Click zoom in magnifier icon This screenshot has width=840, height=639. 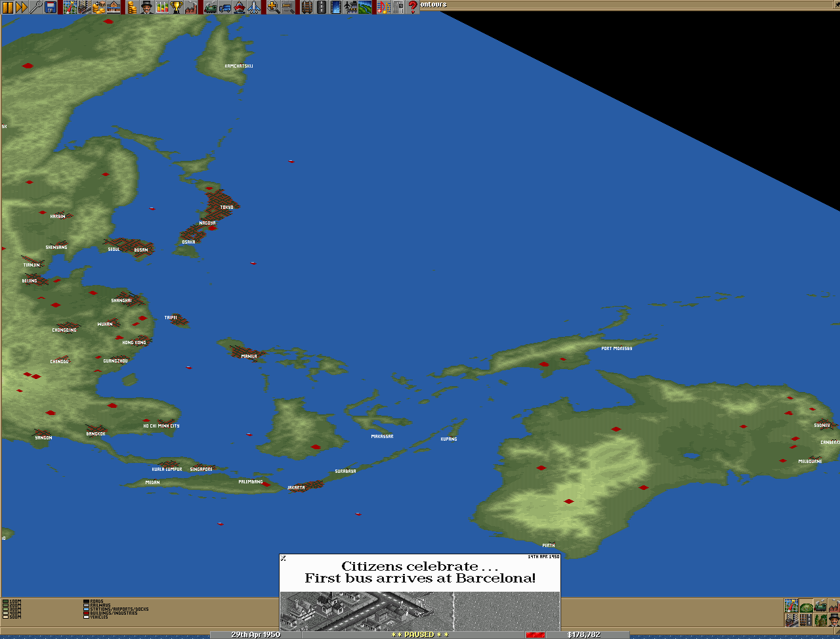(x=273, y=7)
